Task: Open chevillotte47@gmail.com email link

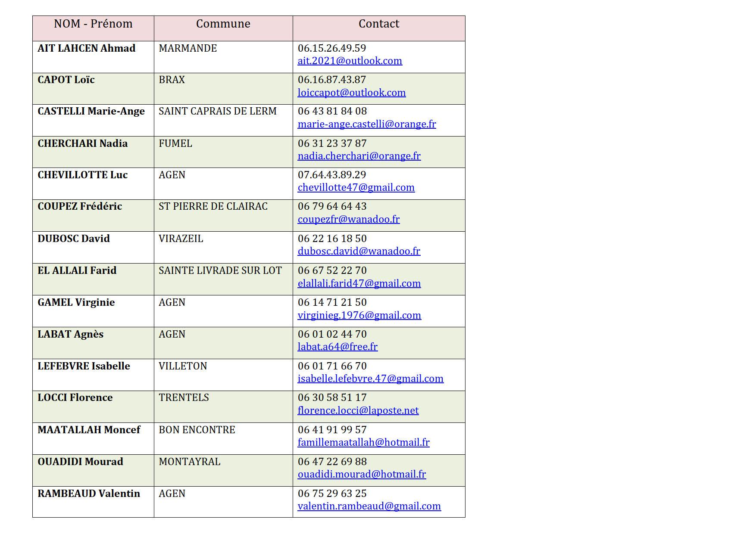Action: click(356, 187)
